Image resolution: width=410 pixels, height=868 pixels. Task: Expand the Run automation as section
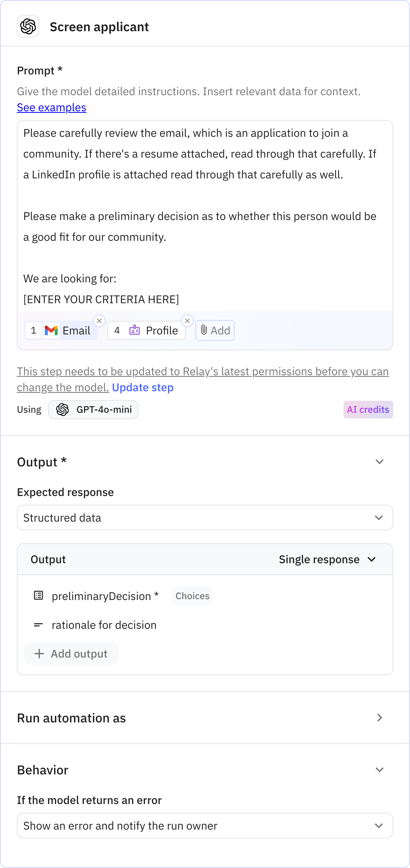click(379, 718)
